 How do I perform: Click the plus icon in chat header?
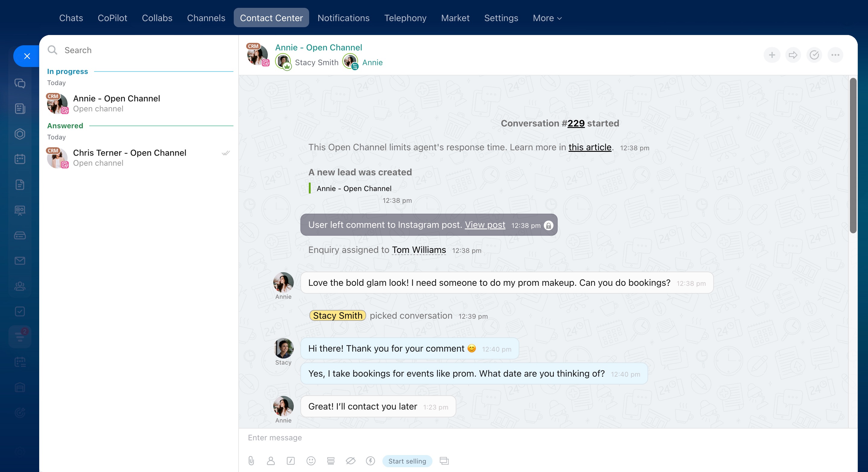[x=772, y=55]
